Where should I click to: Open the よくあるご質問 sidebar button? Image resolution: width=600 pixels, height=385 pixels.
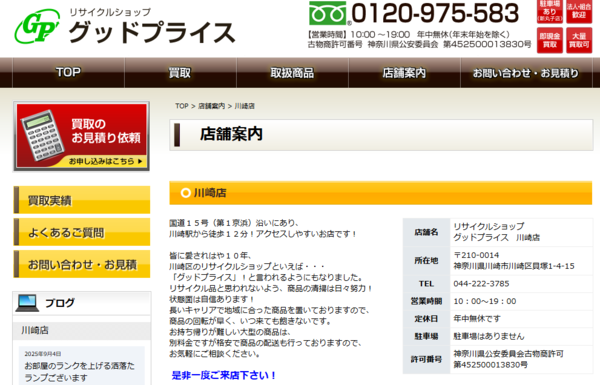(82, 232)
